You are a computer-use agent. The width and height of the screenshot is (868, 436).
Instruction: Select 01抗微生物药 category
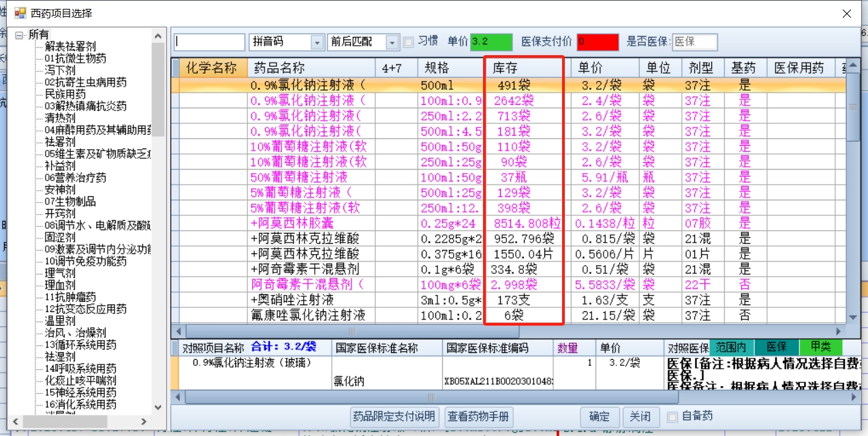(75, 59)
